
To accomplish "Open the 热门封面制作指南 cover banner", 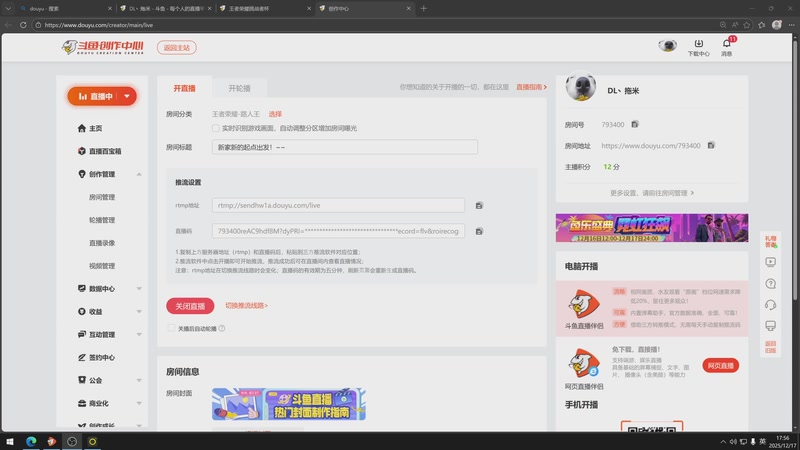I will (x=289, y=404).
